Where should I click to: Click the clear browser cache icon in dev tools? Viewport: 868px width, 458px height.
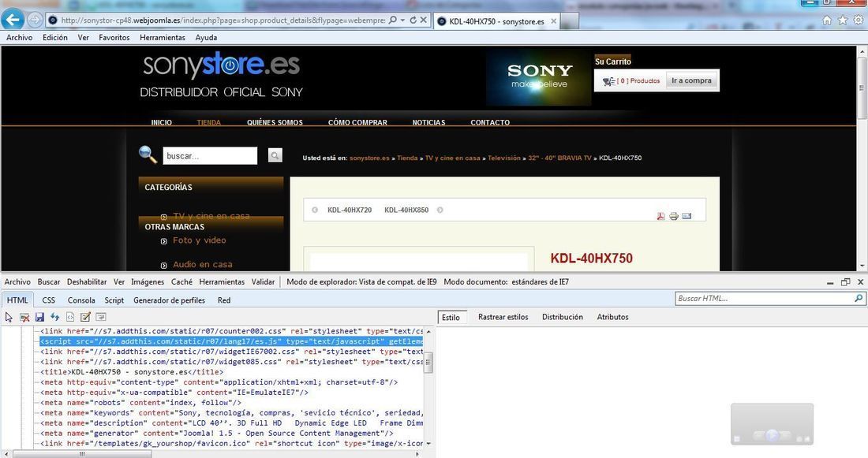pos(24,317)
